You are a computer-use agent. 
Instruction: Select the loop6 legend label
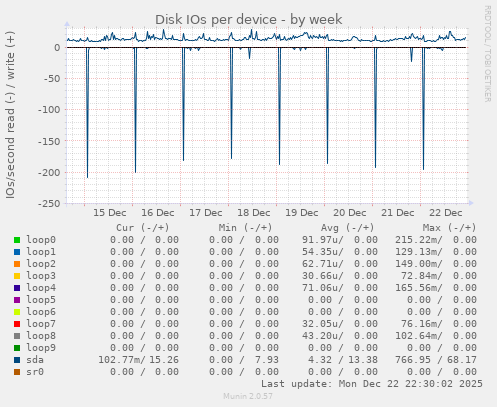[41, 312]
